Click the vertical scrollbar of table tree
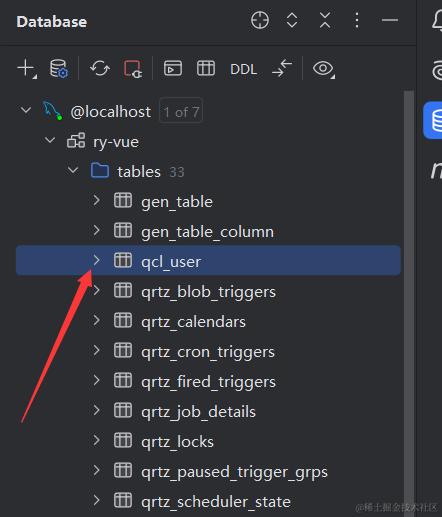The image size is (442, 517). click(409, 303)
